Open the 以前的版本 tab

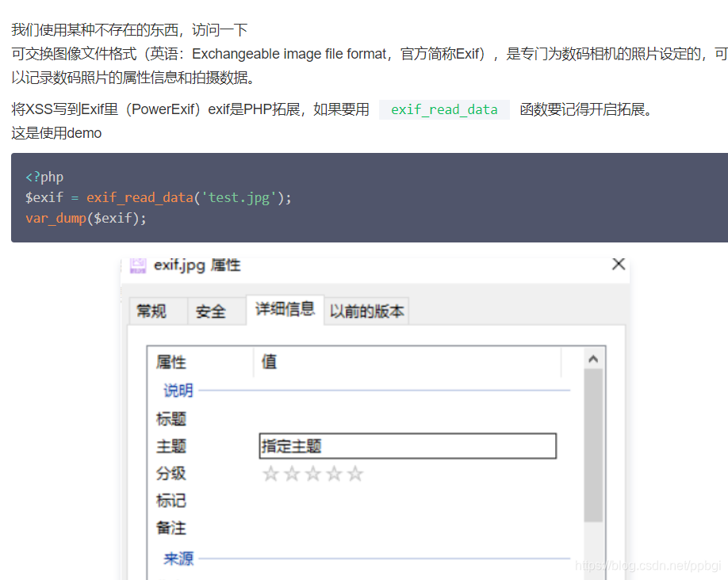click(x=366, y=311)
